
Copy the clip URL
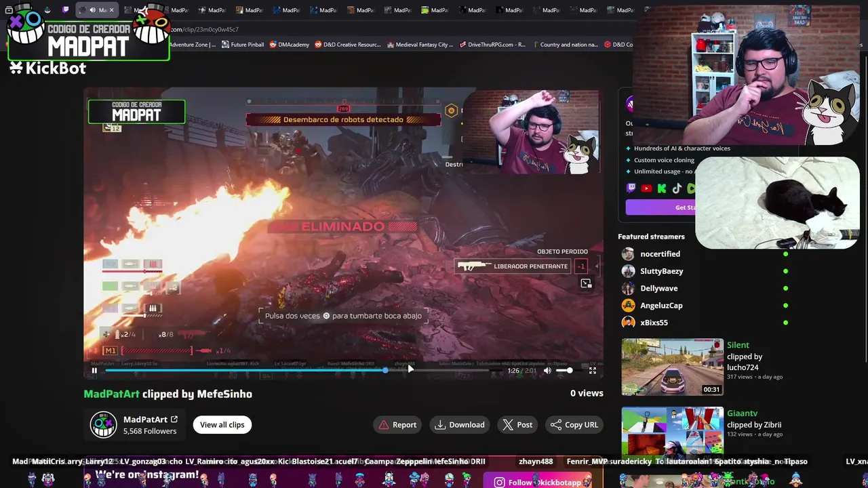(x=574, y=425)
